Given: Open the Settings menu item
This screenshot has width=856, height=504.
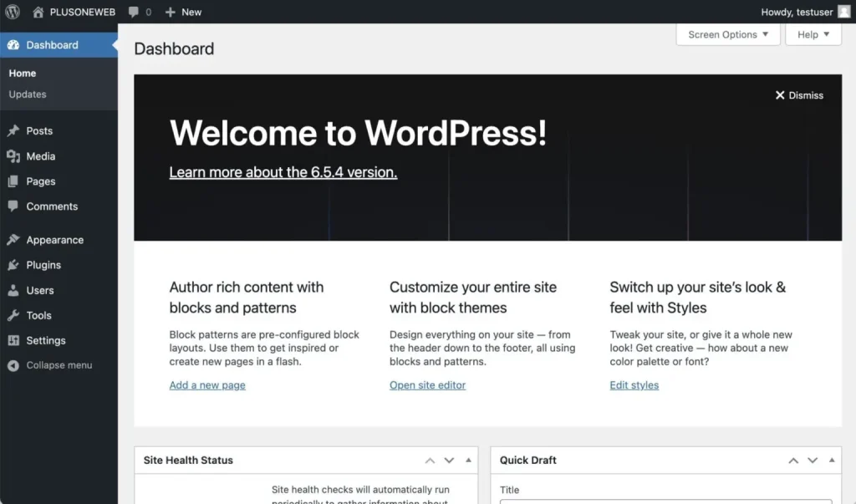Looking at the screenshot, I should (x=45, y=340).
